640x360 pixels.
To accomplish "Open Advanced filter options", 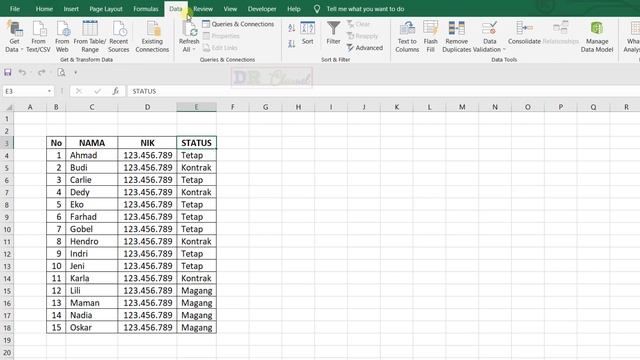I will 365,48.
